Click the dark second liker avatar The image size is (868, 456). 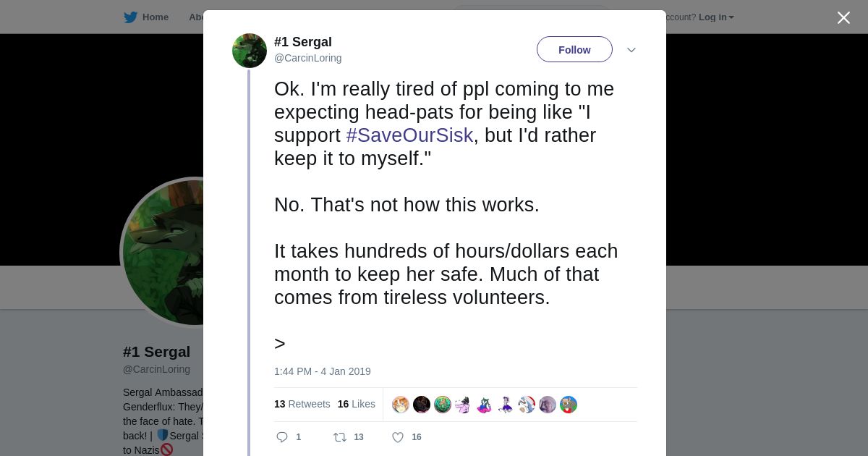[422, 405]
